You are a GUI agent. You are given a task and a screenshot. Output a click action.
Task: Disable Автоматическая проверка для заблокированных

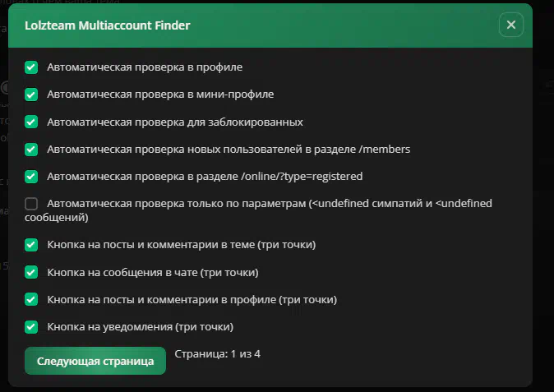pyautogui.click(x=31, y=122)
